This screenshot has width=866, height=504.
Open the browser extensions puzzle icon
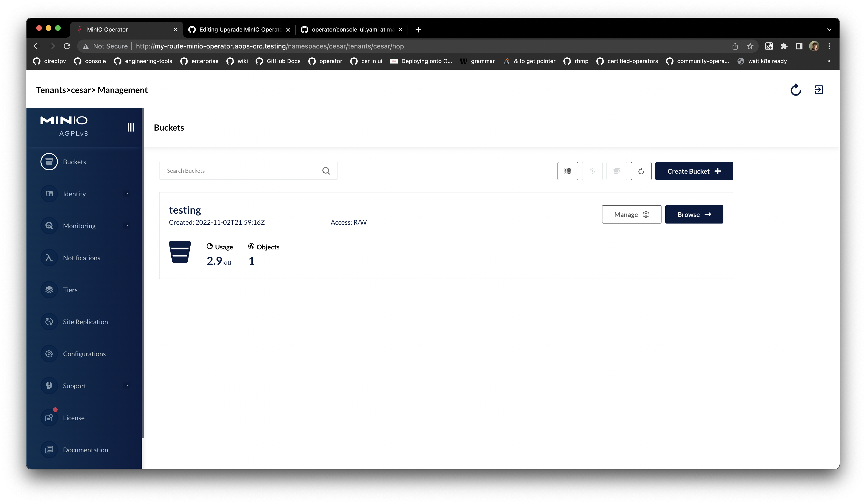coord(784,46)
